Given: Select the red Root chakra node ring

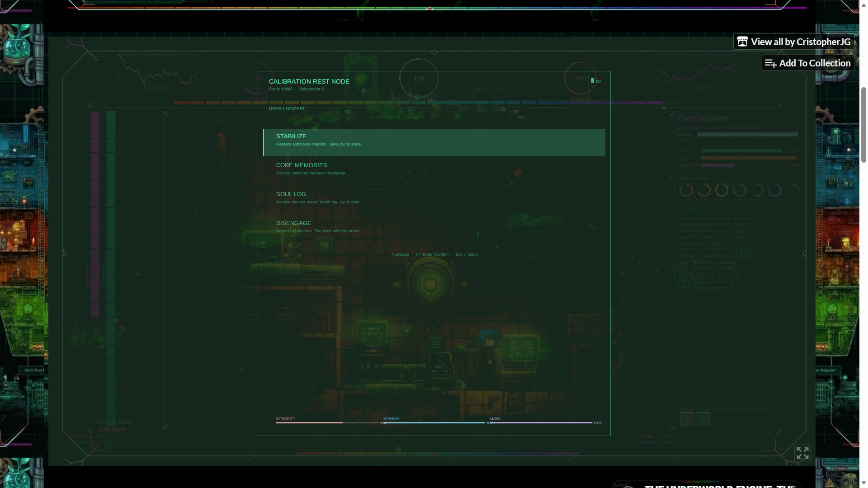Looking at the screenshot, I should tap(686, 190).
